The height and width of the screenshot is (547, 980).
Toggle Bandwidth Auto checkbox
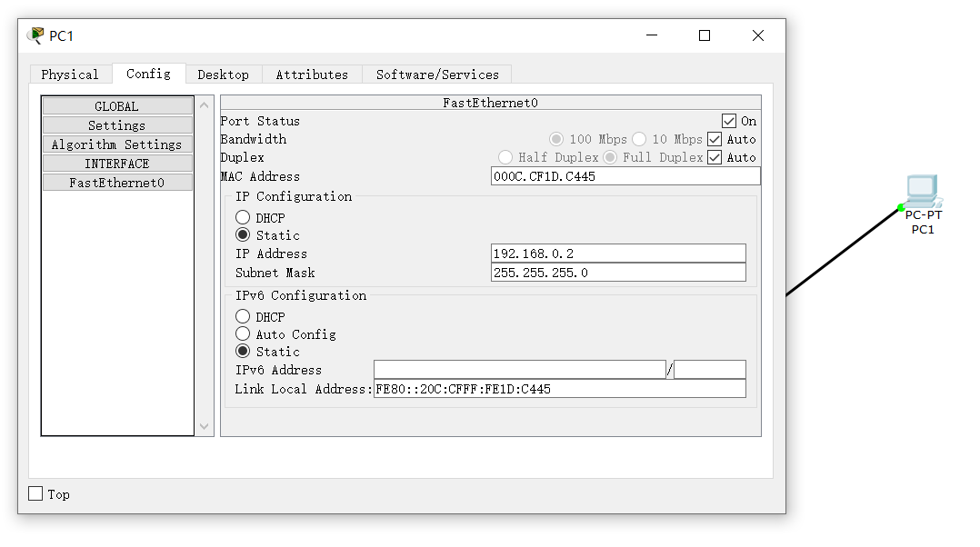(715, 139)
